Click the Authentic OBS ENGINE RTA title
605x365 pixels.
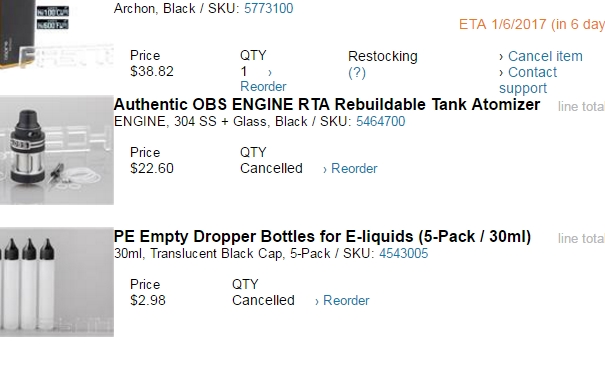(327, 104)
